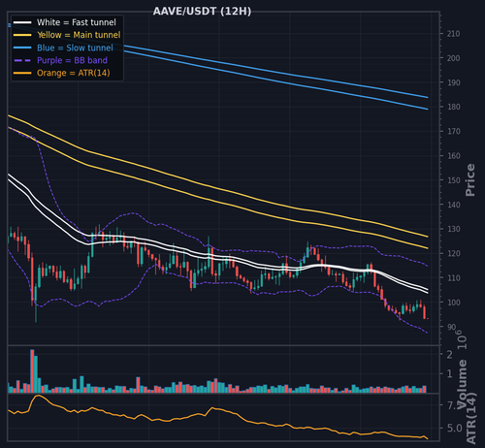Click the blue line sample in legend
The image size is (485, 448).
pos(22,48)
